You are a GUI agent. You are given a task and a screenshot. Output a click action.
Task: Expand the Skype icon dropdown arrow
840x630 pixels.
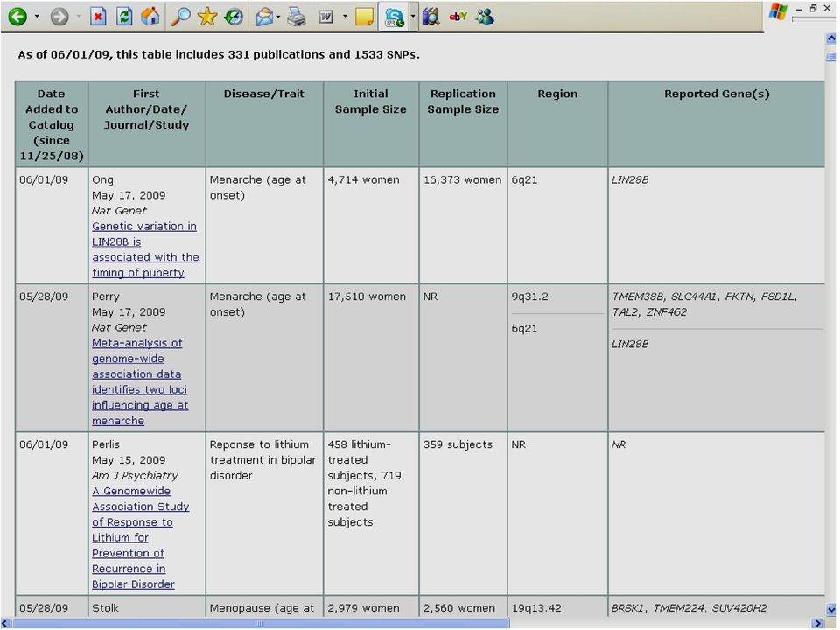click(x=412, y=17)
